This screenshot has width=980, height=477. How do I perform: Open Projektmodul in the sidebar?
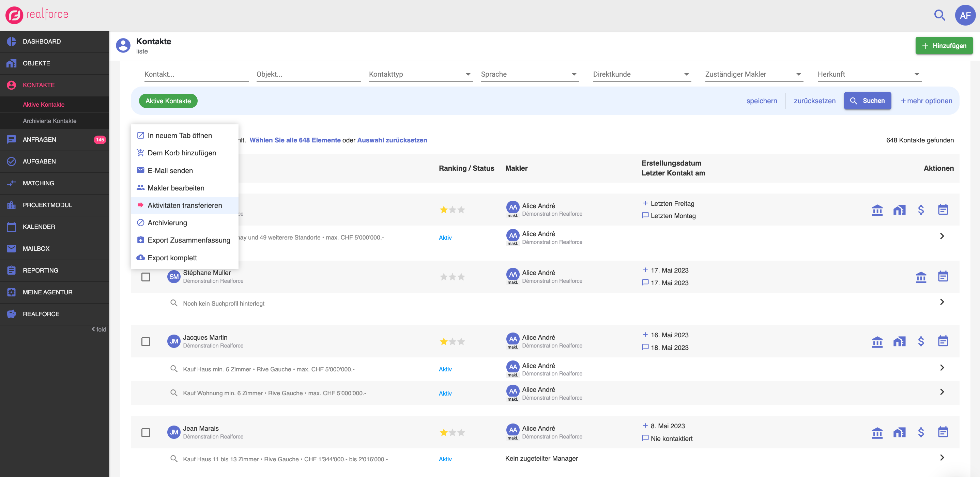pos(55,205)
